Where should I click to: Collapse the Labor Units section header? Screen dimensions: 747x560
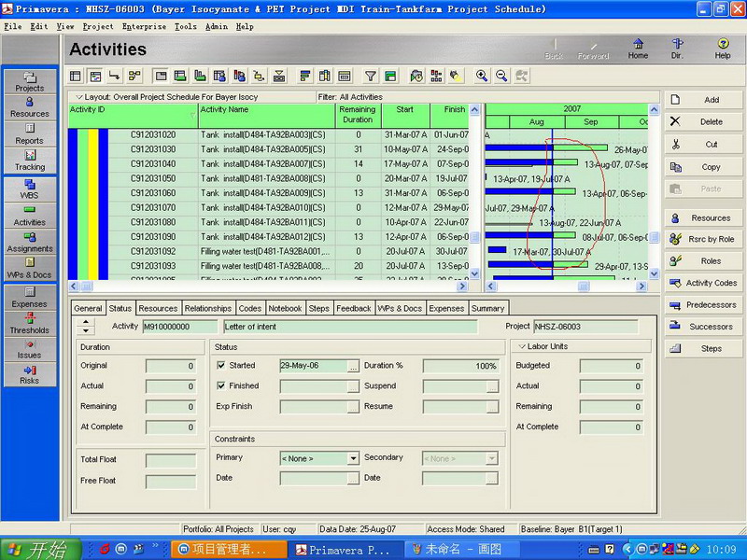click(x=522, y=346)
